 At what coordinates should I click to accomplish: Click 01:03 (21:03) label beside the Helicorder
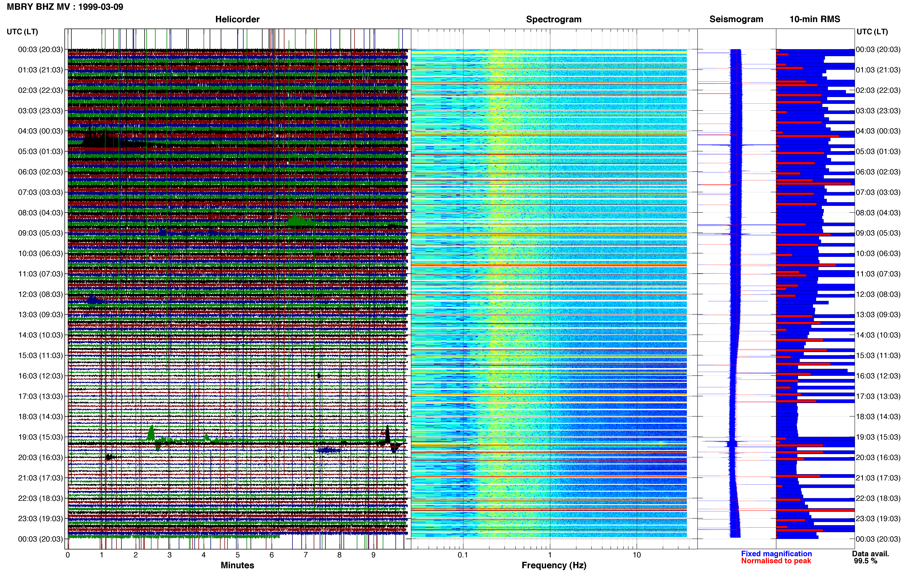point(40,70)
